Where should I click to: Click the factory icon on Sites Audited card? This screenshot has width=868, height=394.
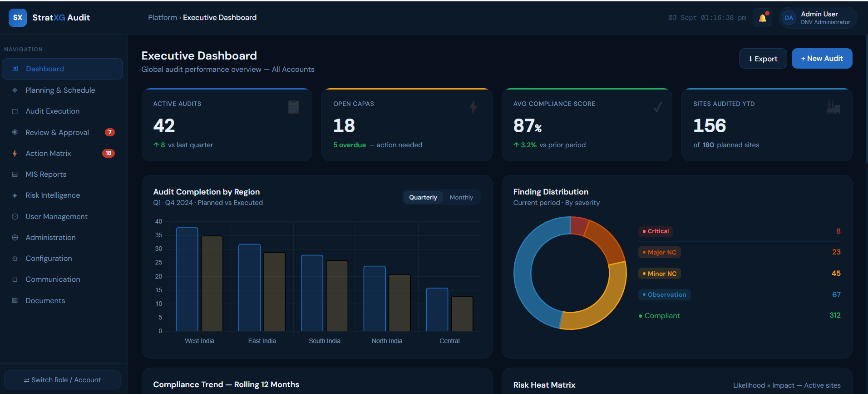833,107
